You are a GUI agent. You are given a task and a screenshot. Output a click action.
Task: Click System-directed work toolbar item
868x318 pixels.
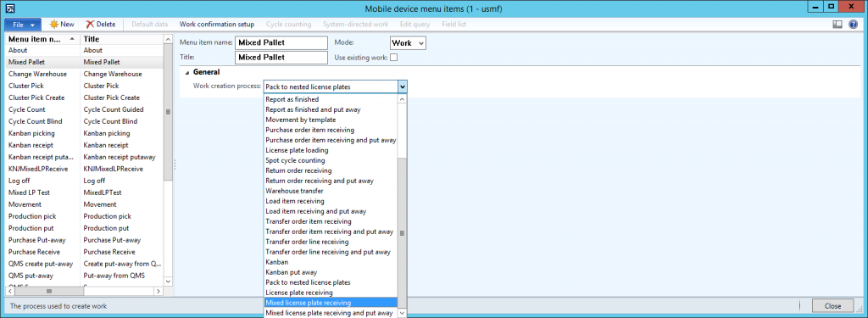[x=355, y=25]
